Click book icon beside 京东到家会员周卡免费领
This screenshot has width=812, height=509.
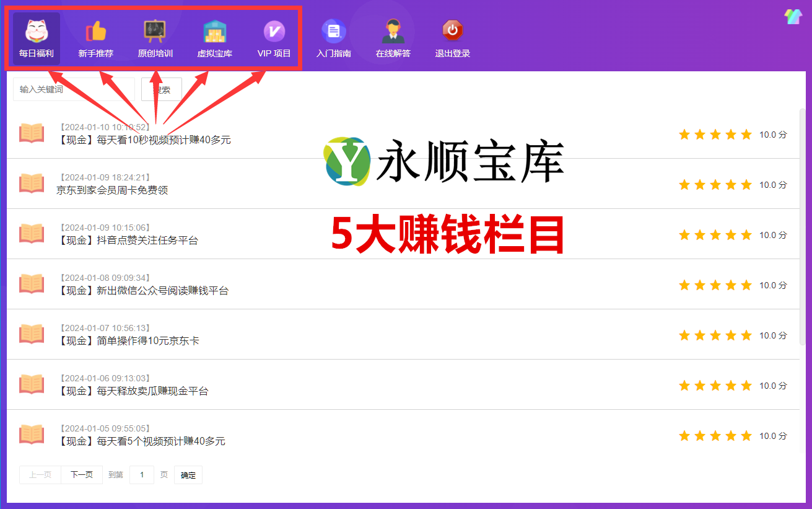tap(32, 184)
